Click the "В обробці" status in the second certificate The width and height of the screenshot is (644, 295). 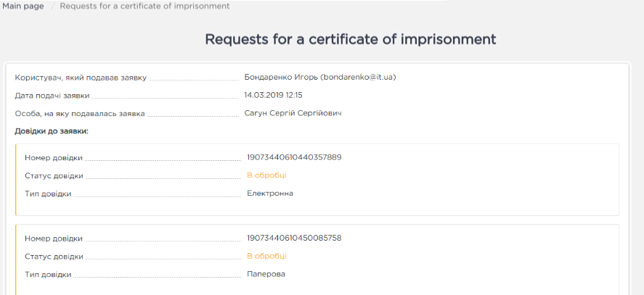(266, 256)
